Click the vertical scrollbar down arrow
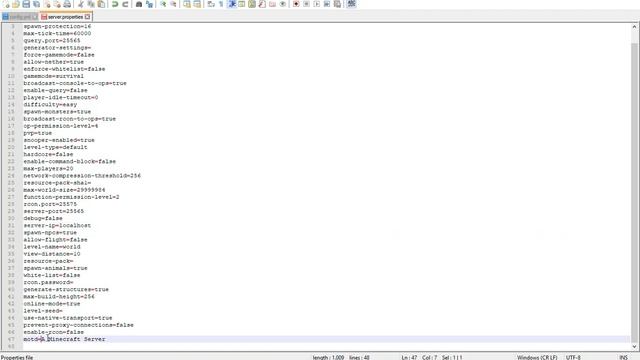 pyautogui.click(x=634, y=347)
